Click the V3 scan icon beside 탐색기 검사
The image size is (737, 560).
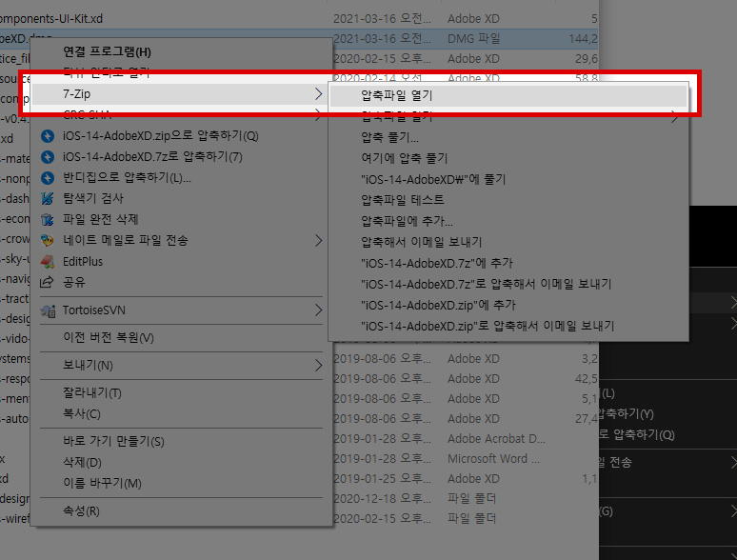48,198
